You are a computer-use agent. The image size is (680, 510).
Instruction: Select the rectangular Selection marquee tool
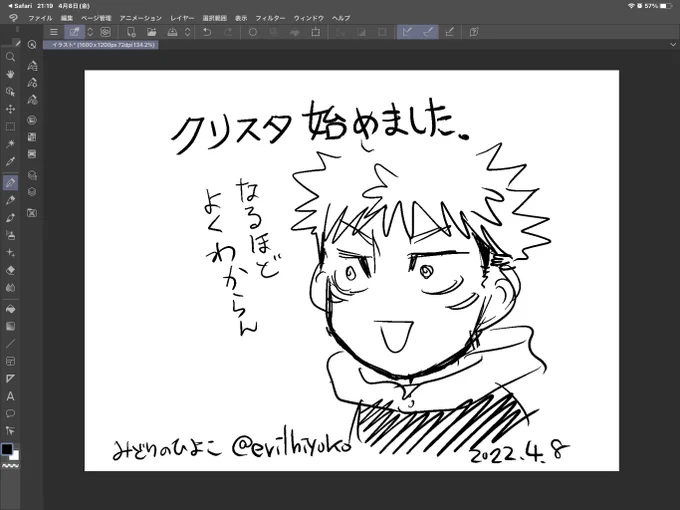[10, 126]
